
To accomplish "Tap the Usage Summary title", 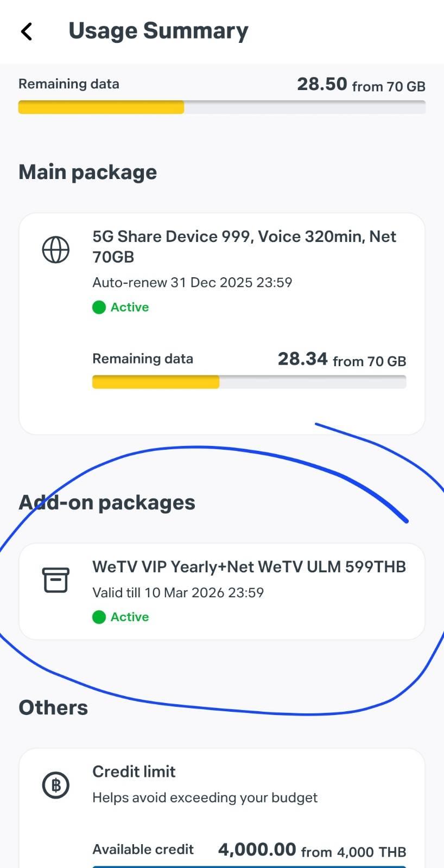I will (158, 31).
